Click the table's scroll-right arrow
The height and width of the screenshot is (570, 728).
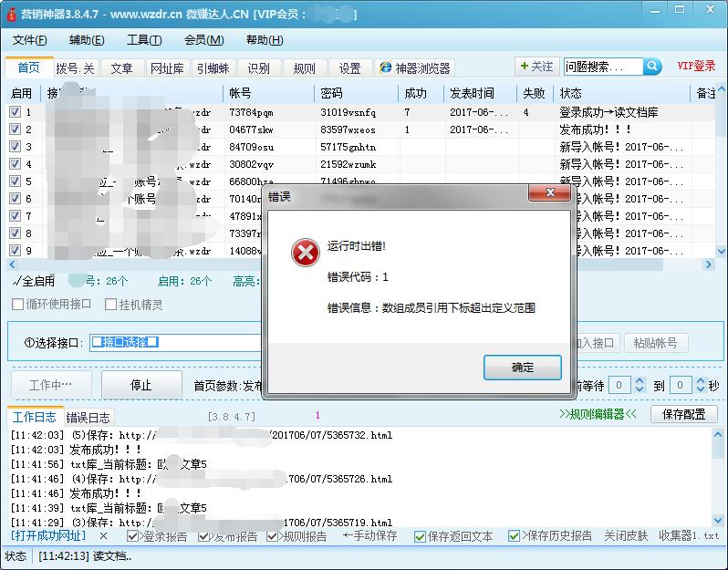click(709, 264)
